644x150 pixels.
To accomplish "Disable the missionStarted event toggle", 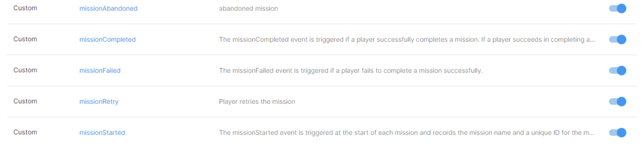I will coord(617,133).
